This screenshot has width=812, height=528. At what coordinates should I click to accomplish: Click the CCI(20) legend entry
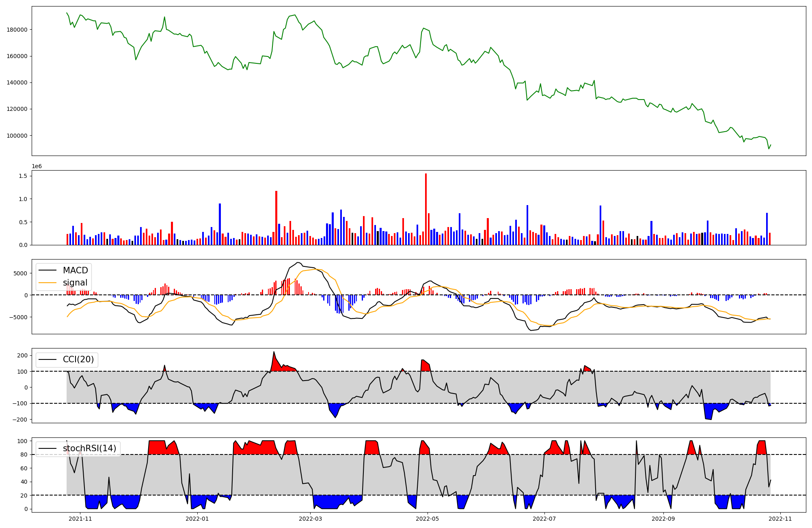[x=78, y=359]
